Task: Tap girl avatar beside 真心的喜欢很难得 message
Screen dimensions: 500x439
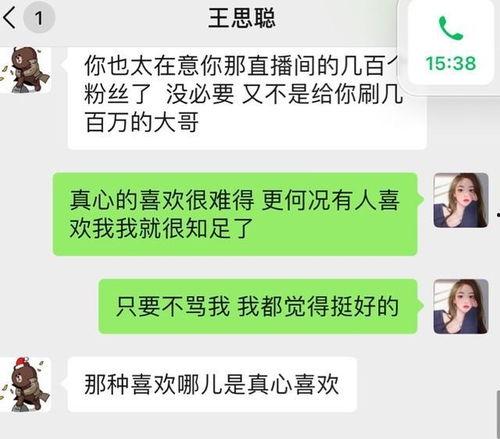Action: (x=461, y=200)
